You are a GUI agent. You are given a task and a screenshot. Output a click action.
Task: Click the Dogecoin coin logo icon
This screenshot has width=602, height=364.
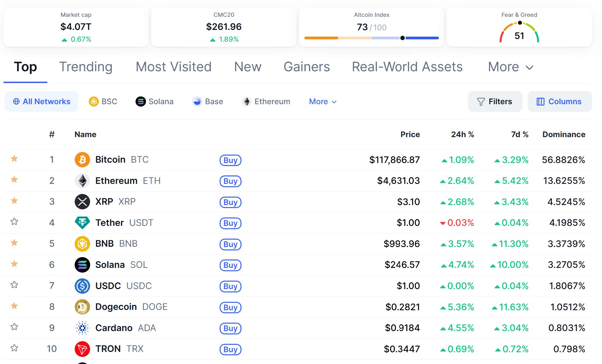coord(82,307)
